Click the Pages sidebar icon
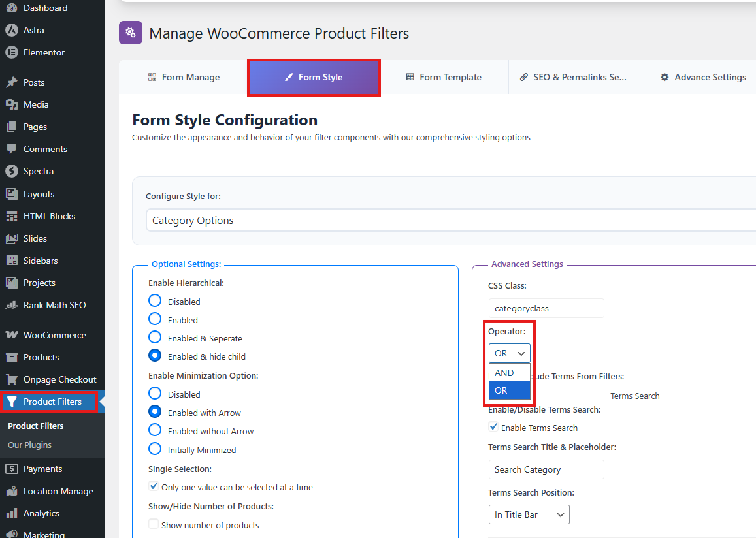 coord(12,127)
